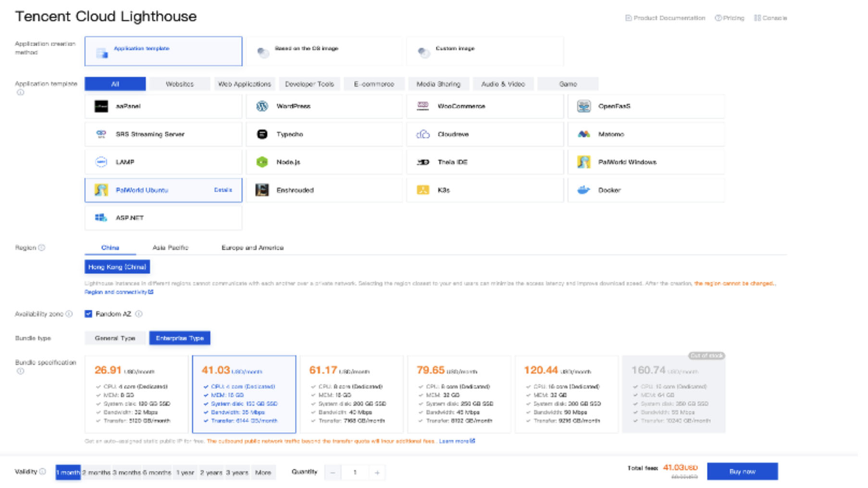
Task: Toggle the Random AZ checkbox
Action: [88, 314]
